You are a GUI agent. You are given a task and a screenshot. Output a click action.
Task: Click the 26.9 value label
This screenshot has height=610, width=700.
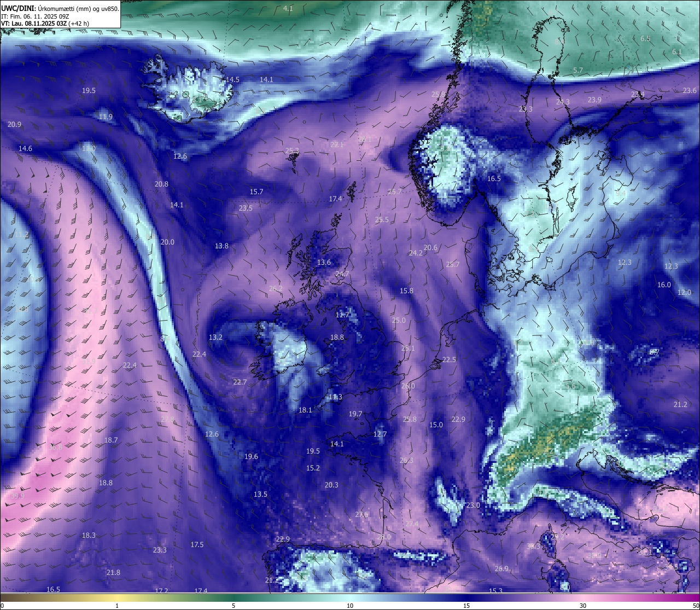tap(501, 569)
